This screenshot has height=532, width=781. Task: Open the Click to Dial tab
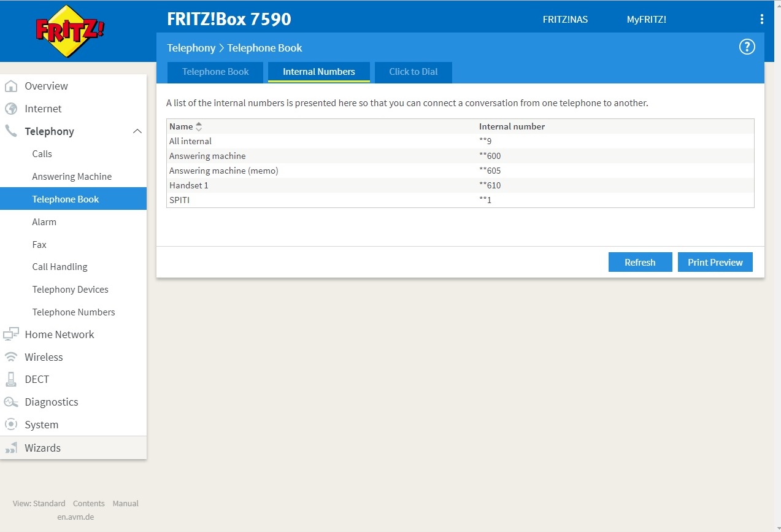[414, 72]
